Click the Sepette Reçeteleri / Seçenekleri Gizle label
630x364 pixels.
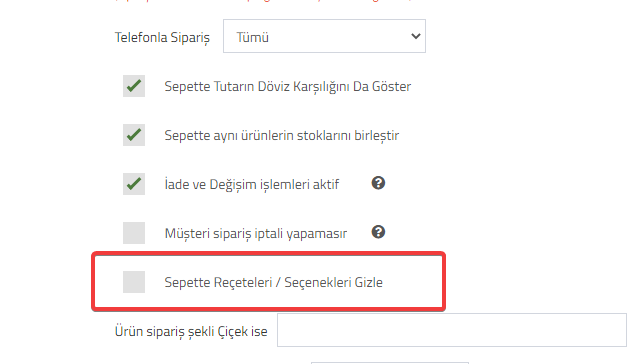click(274, 282)
